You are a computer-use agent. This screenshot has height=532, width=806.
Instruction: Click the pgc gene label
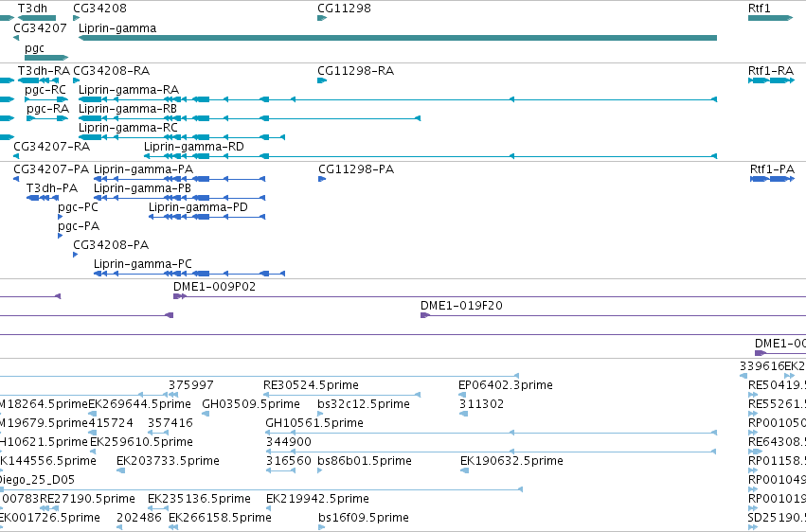pyautogui.click(x=34, y=48)
